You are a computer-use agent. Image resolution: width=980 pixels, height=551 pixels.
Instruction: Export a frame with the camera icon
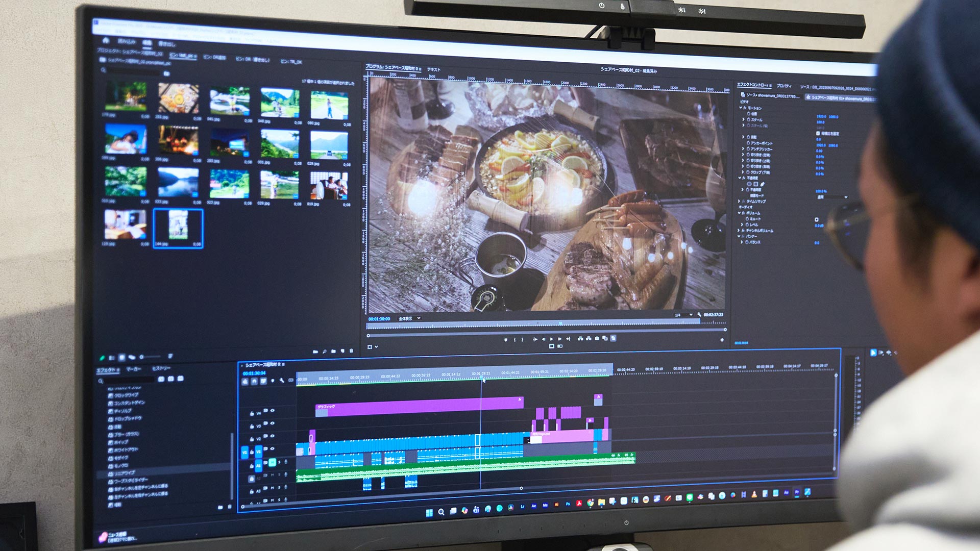tap(597, 338)
